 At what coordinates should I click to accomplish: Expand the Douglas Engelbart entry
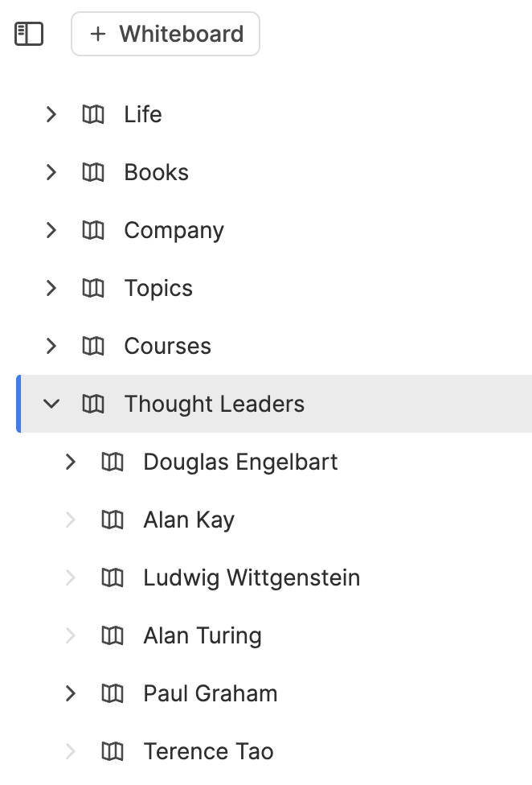click(x=71, y=462)
